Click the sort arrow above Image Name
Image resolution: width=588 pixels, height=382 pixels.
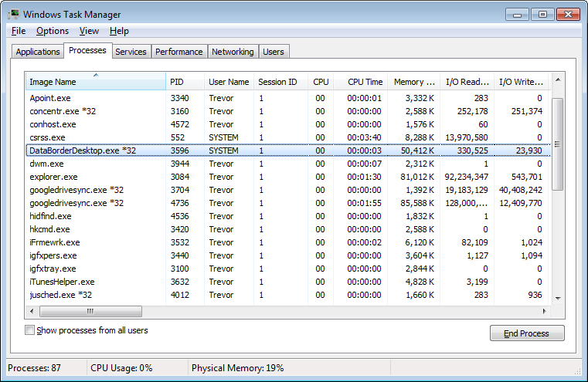click(x=96, y=75)
